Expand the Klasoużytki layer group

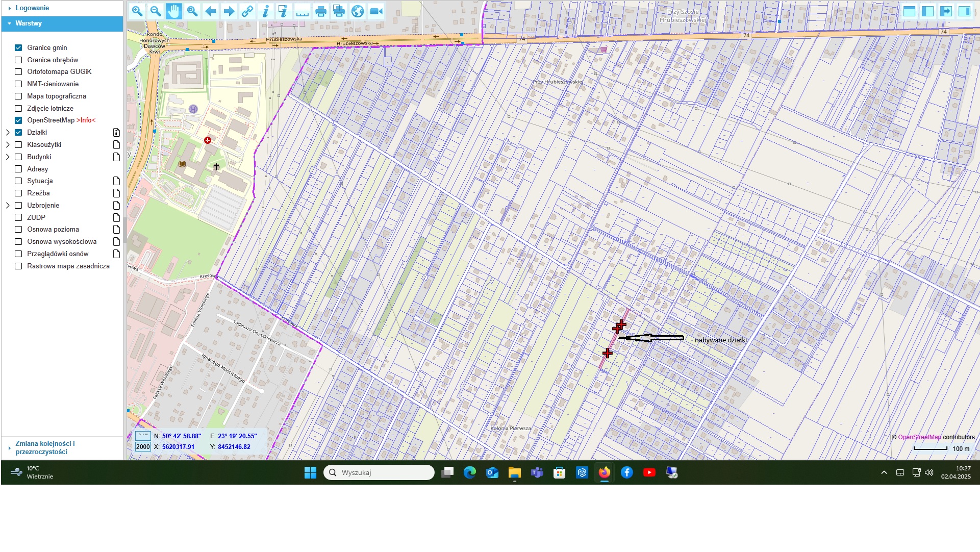(x=8, y=145)
